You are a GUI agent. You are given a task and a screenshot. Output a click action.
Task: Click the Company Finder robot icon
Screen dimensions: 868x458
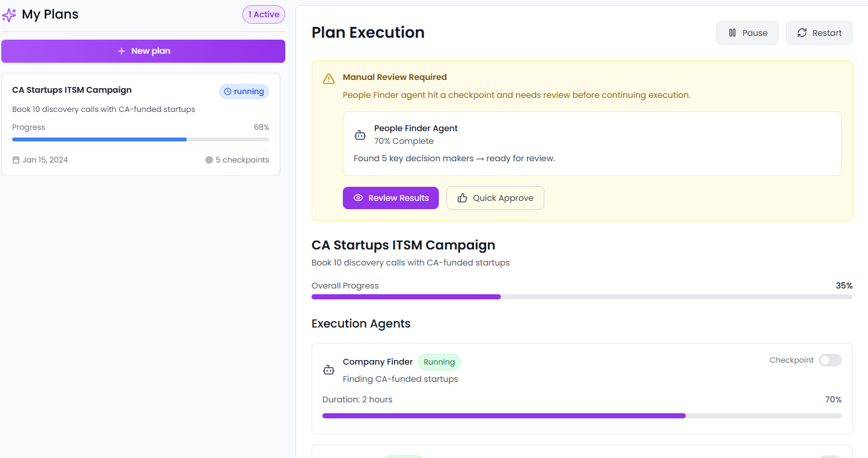[x=329, y=370]
